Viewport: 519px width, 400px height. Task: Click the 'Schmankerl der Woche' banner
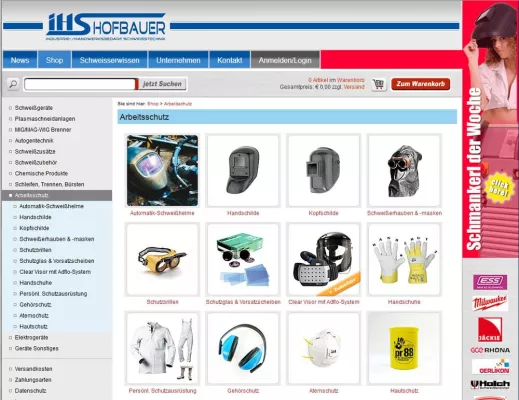click(490, 129)
